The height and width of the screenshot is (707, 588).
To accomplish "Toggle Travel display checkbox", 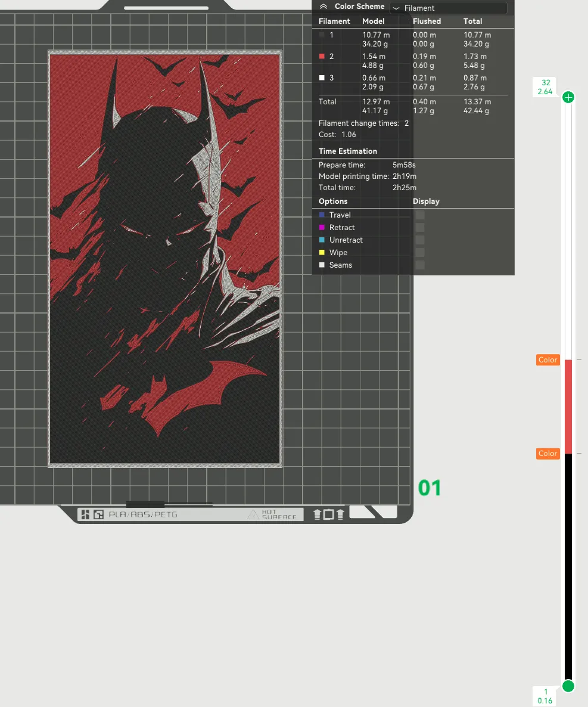I will click(x=420, y=215).
